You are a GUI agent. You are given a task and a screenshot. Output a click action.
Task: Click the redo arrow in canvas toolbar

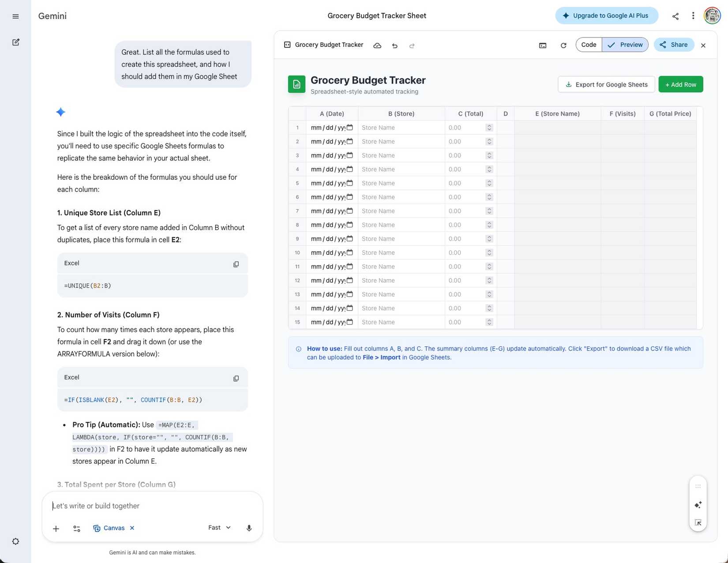click(x=412, y=45)
